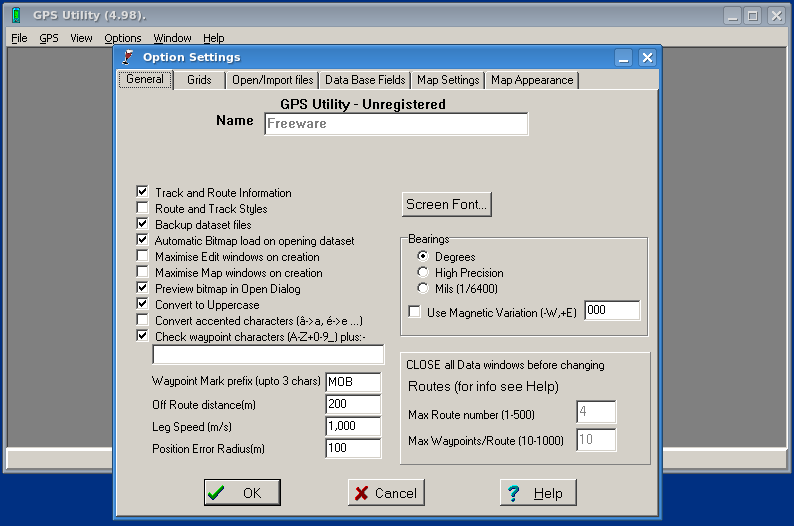Toggle Preview bitmap in Open Dialog

click(142, 288)
